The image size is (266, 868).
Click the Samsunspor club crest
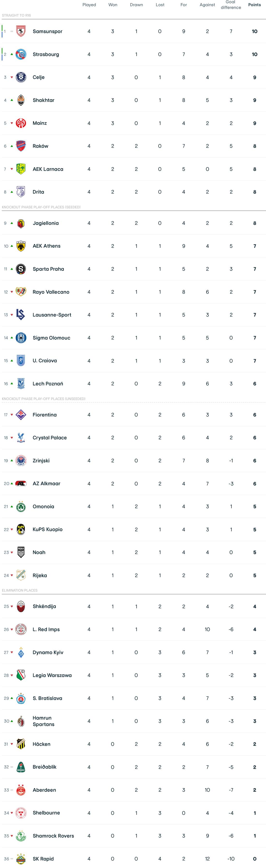coord(21,31)
